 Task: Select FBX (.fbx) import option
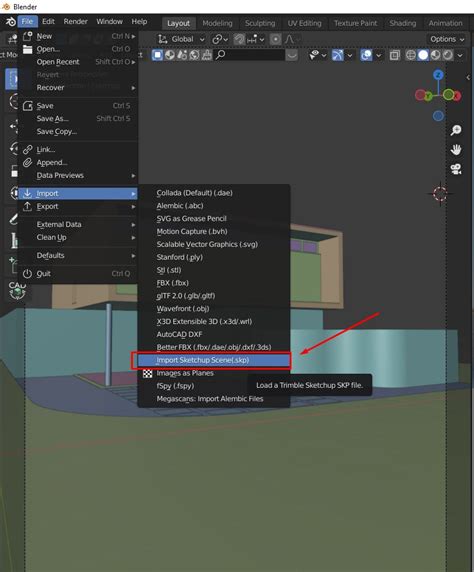pyautogui.click(x=214, y=283)
